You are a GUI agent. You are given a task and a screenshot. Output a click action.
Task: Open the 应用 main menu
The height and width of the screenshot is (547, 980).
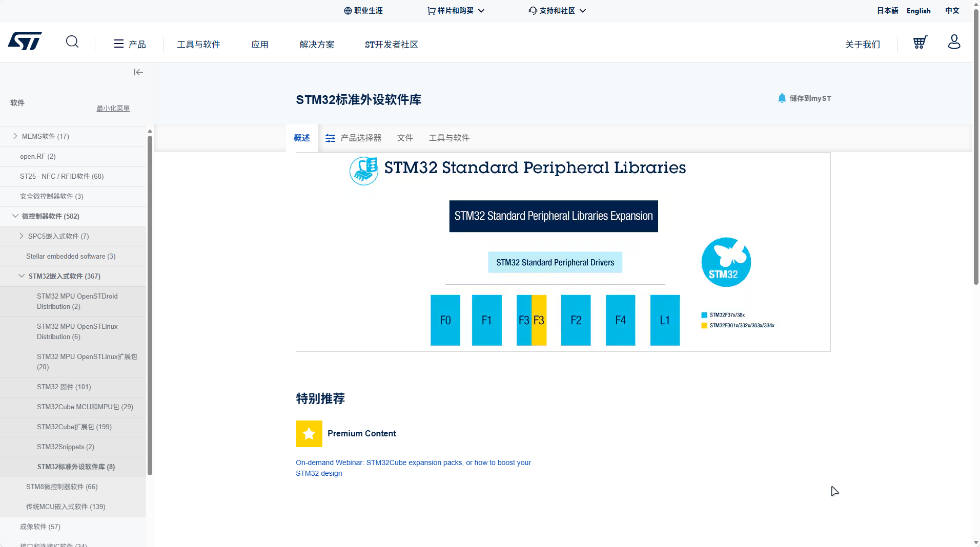pos(260,45)
